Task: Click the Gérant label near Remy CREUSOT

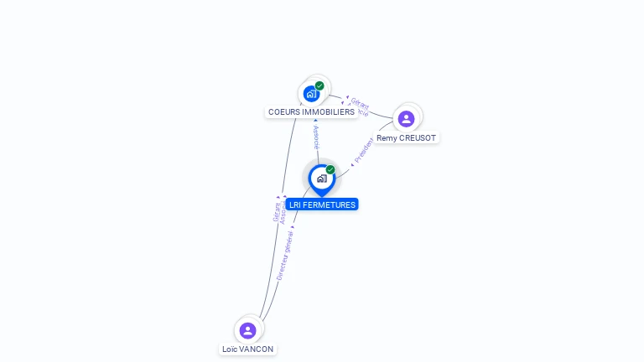Action: coord(360,103)
